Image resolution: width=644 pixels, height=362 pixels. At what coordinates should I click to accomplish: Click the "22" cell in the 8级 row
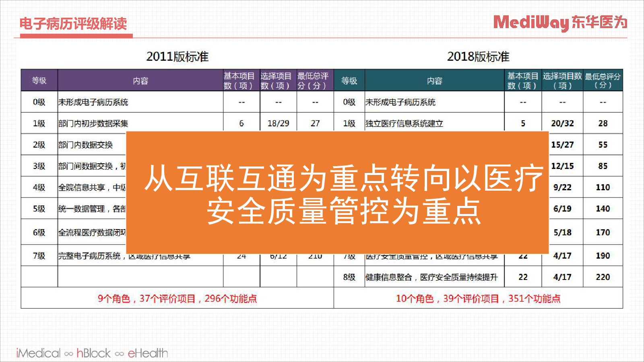coord(523,277)
